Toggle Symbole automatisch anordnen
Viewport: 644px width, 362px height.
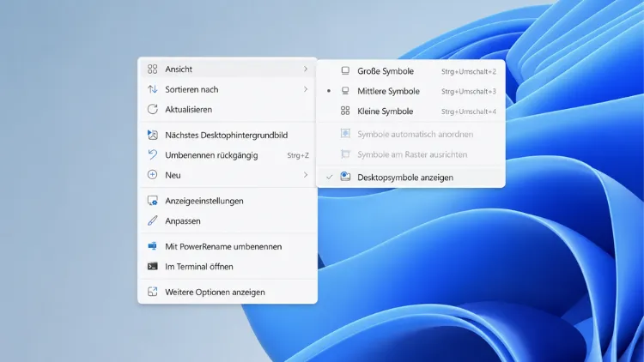(x=410, y=134)
